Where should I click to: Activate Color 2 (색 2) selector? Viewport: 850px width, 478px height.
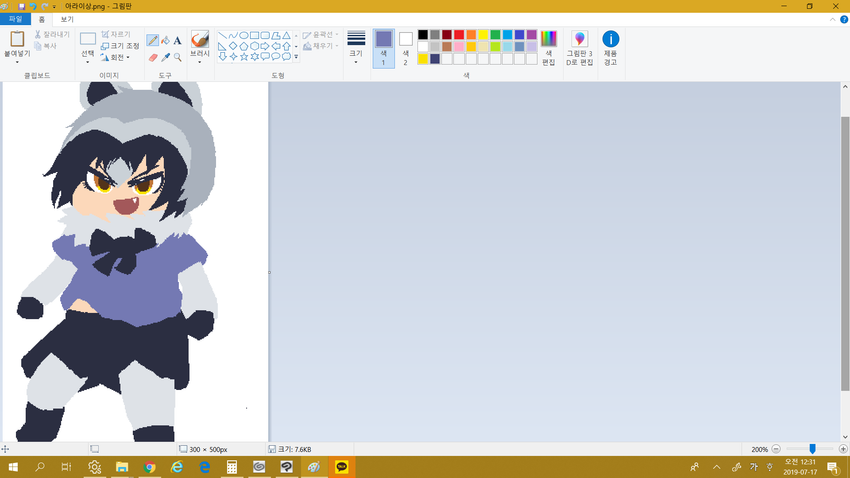coord(405,48)
